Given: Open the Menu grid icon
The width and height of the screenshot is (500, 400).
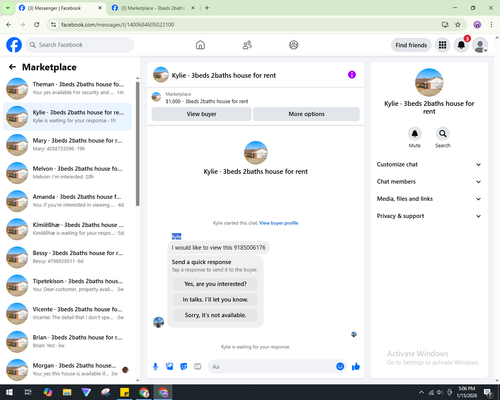Looking at the screenshot, I should click(442, 45).
